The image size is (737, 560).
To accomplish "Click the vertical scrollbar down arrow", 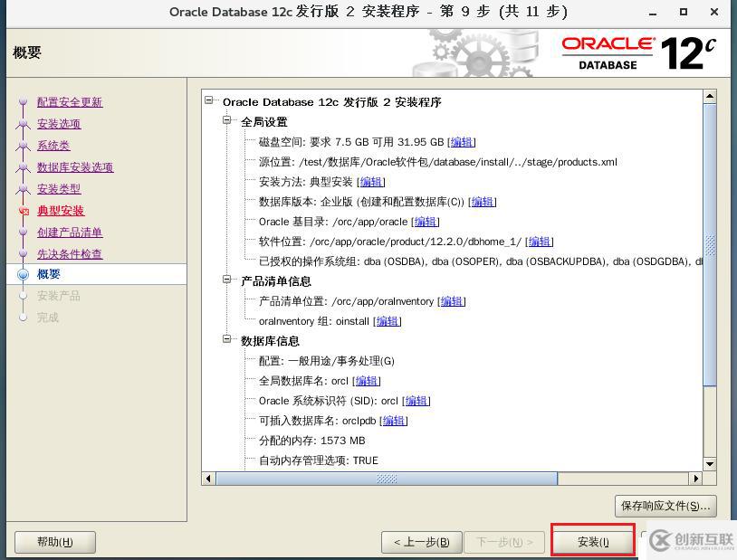I will click(710, 464).
